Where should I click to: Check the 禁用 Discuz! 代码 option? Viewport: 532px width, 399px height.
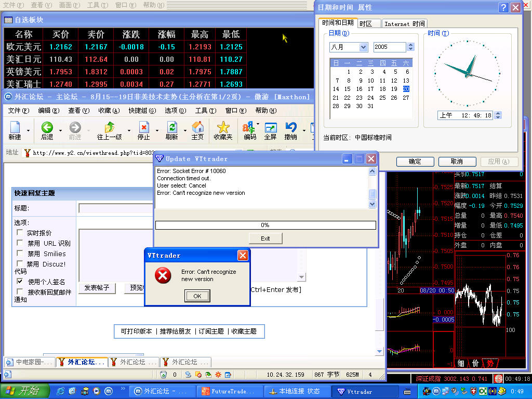20,263
